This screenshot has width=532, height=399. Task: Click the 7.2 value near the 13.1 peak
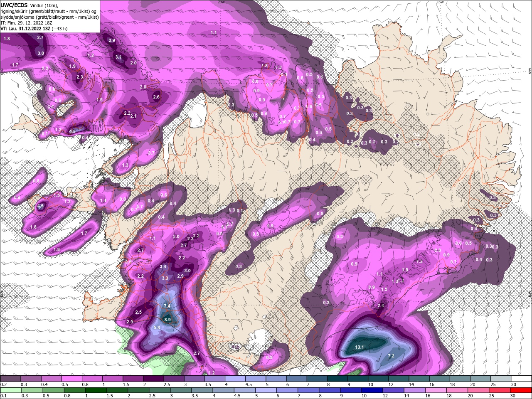coord(391,356)
